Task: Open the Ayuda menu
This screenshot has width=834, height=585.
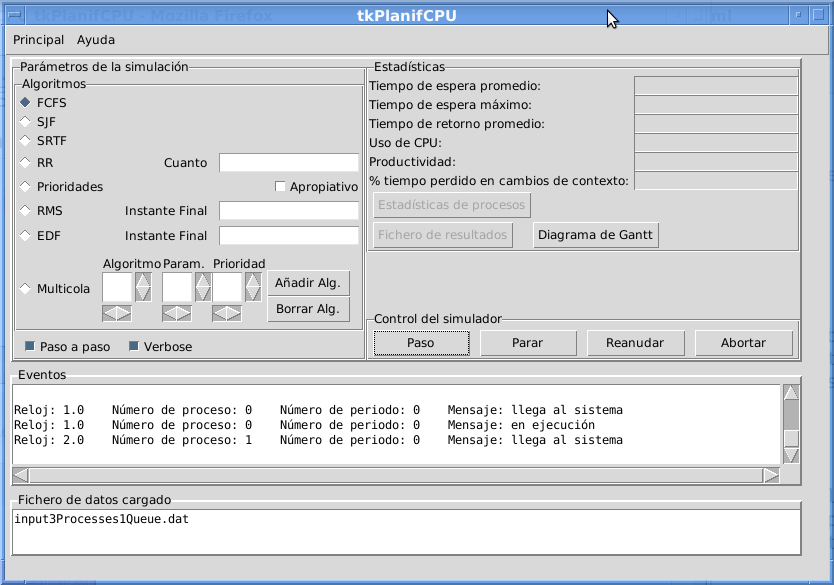Action: tap(96, 40)
